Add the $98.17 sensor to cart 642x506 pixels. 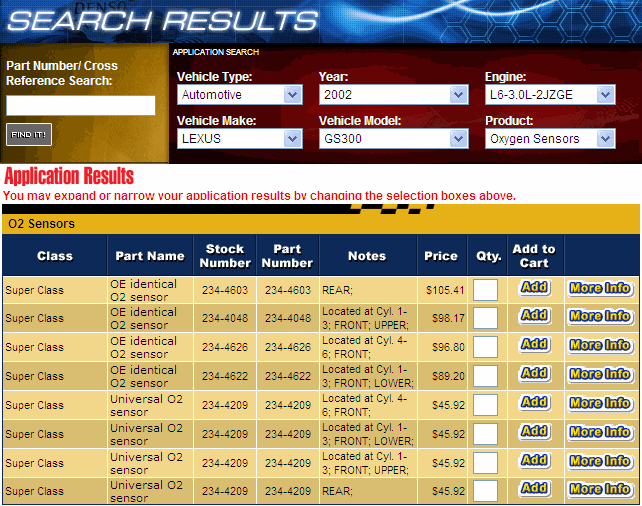[534, 316]
